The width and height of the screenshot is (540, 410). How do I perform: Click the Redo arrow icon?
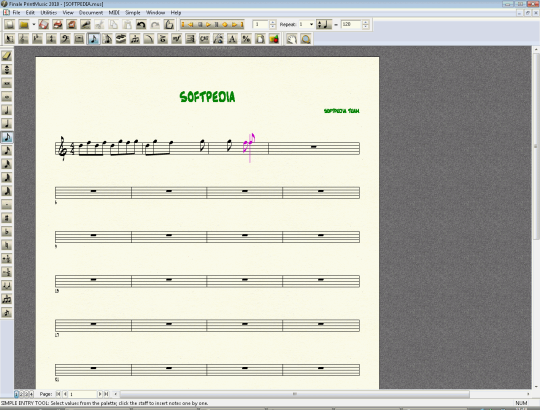pos(155,24)
